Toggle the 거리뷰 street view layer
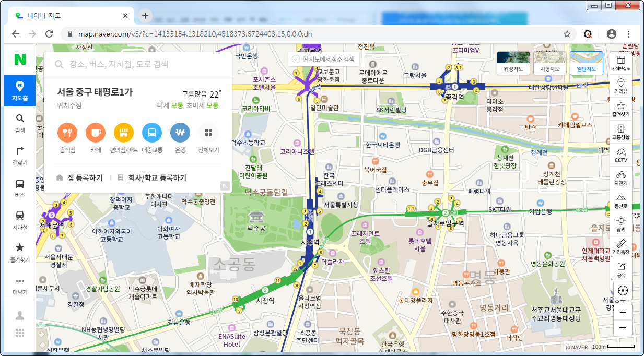 tap(621, 86)
